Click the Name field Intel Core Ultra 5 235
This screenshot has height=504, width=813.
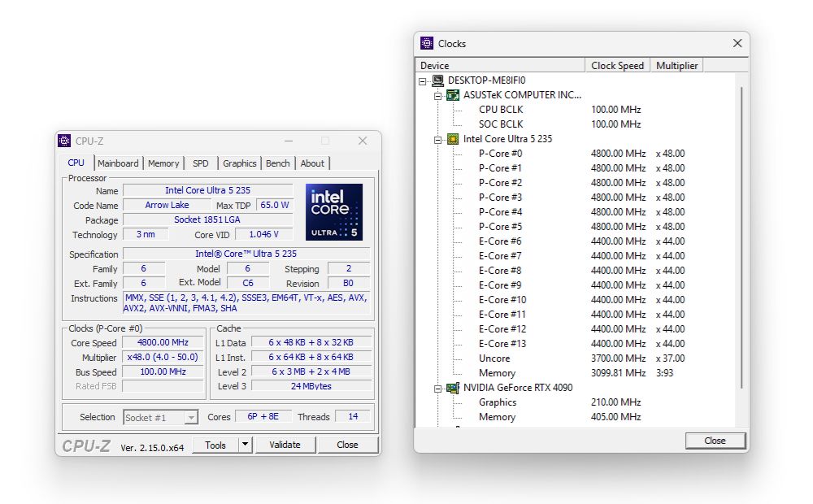pos(208,190)
